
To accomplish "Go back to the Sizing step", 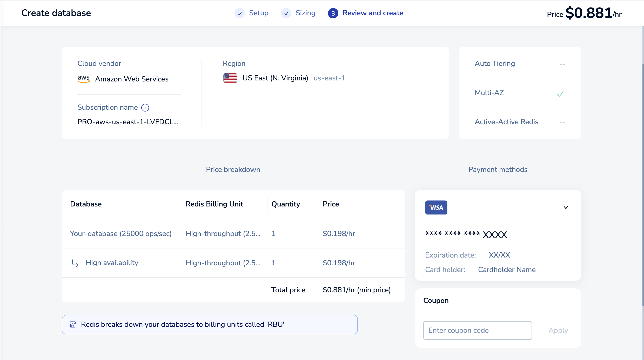I will [x=305, y=13].
